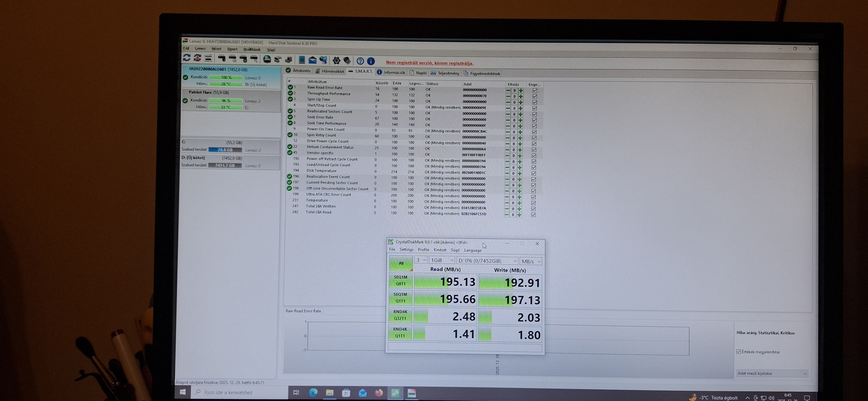Screen dimensions: 868x401
Task: Open Firefox from the taskbar
Action: [x=379, y=393]
